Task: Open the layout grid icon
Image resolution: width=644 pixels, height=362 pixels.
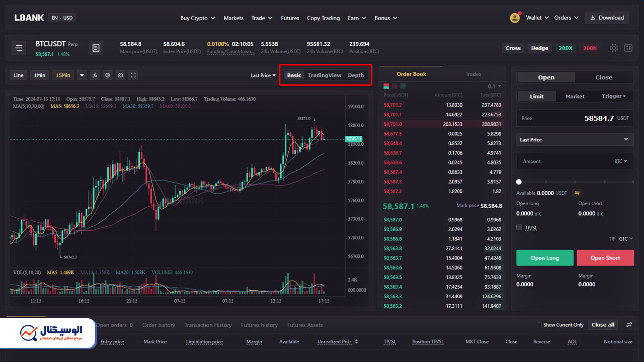Action: pos(628,48)
